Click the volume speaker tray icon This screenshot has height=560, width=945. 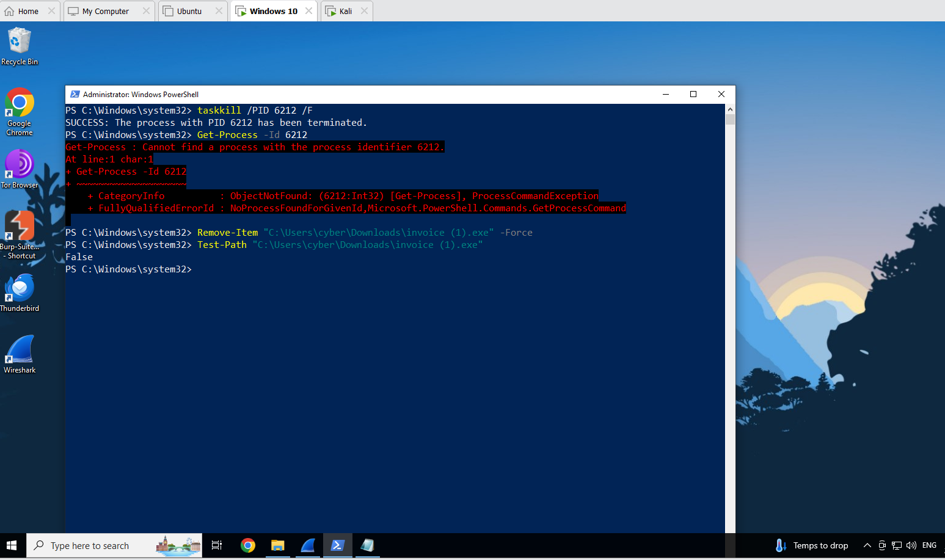(911, 545)
